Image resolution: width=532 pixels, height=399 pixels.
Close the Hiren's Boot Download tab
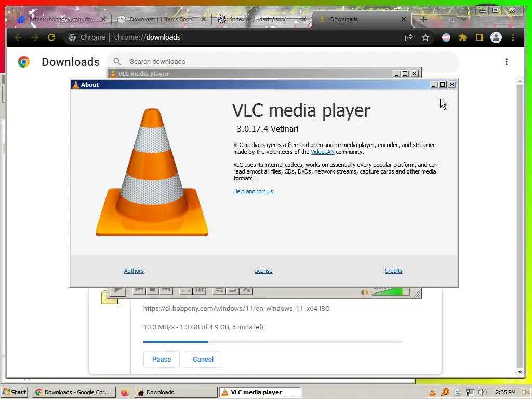point(203,19)
